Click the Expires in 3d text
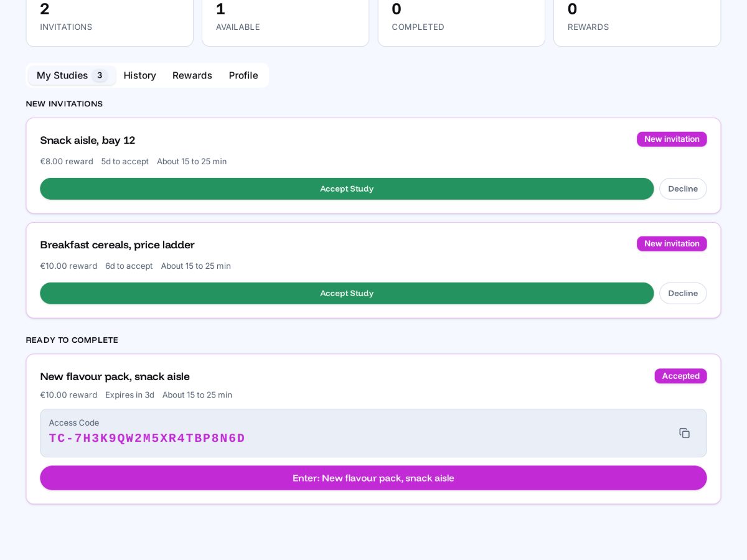The height and width of the screenshot is (560, 747). [129, 394]
